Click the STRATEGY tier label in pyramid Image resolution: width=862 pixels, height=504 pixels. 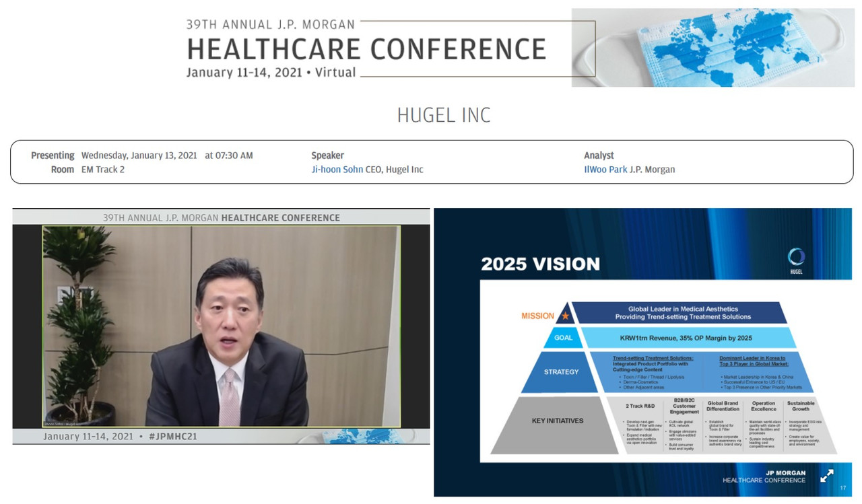tap(561, 371)
